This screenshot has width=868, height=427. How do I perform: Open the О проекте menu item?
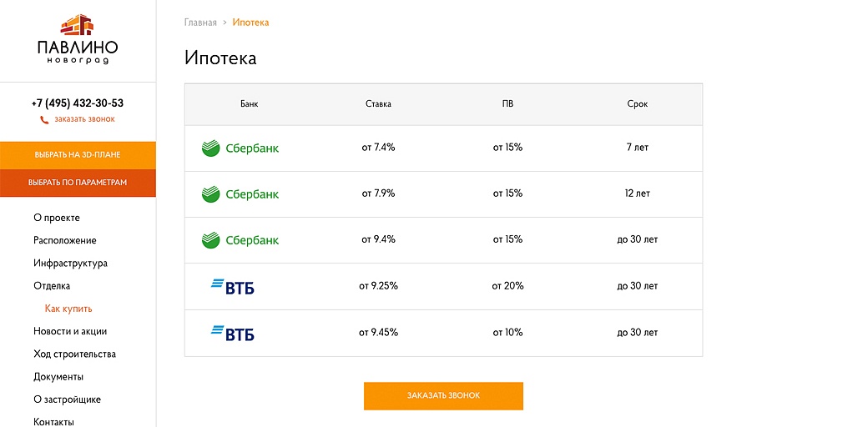[57, 218]
